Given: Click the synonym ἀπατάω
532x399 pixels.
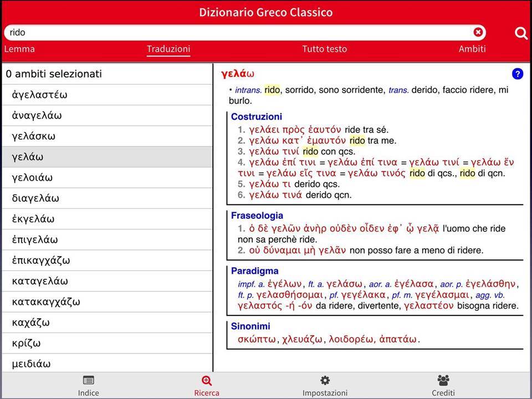Looking at the screenshot, I should tap(398, 339).
